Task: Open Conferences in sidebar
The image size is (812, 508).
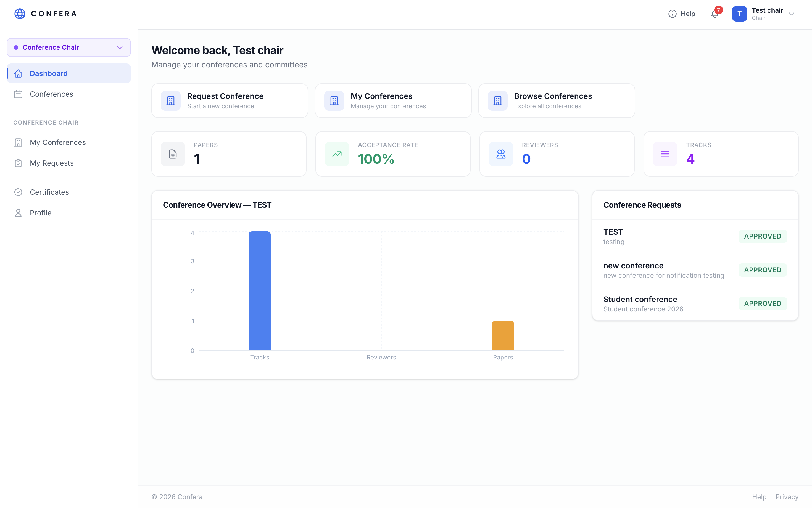Action: pyautogui.click(x=68, y=94)
